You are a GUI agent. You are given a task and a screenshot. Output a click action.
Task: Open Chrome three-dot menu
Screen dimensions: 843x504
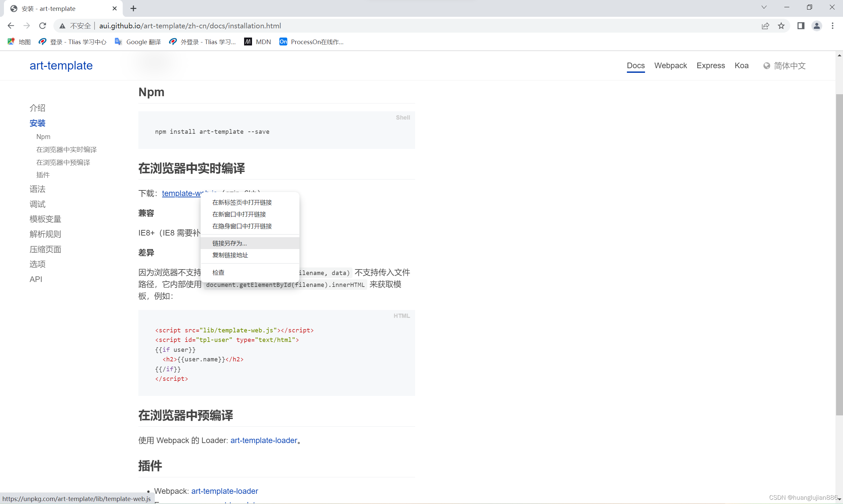pyautogui.click(x=832, y=26)
